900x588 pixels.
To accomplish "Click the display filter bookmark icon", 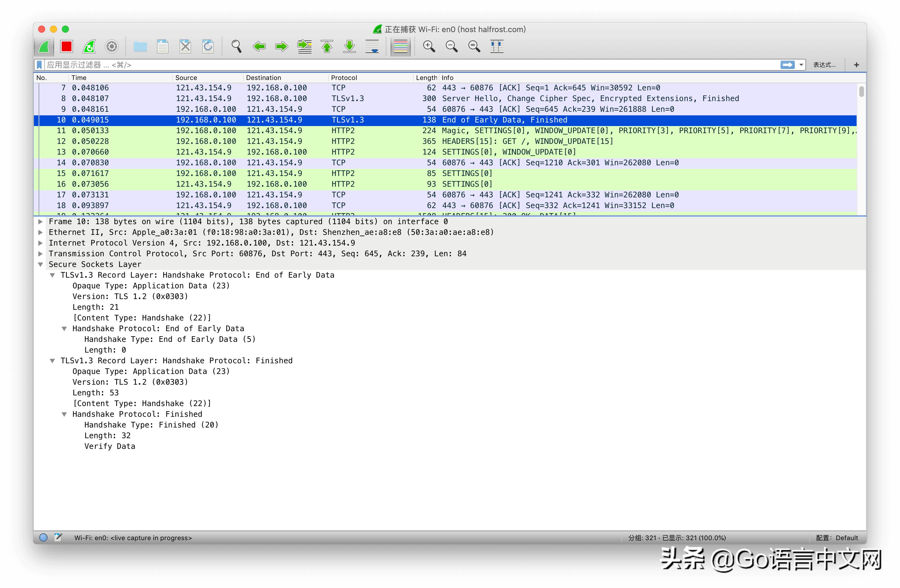I will click(x=39, y=65).
